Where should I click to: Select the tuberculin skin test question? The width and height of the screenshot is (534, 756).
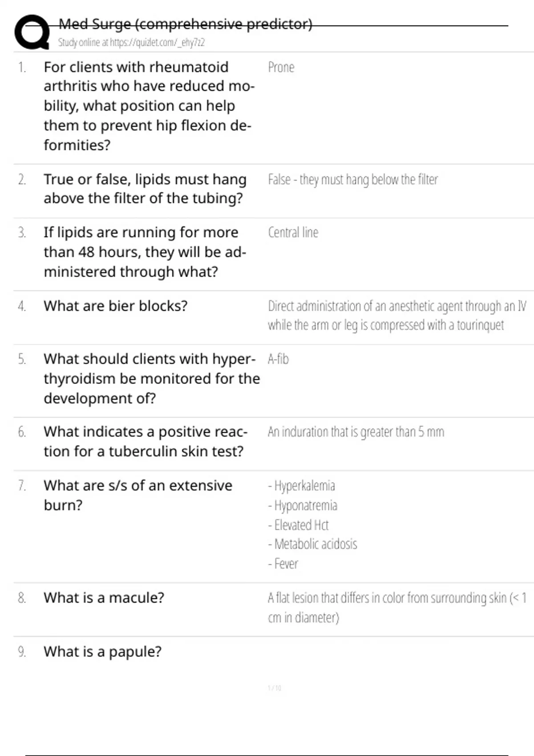click(145, 441)
